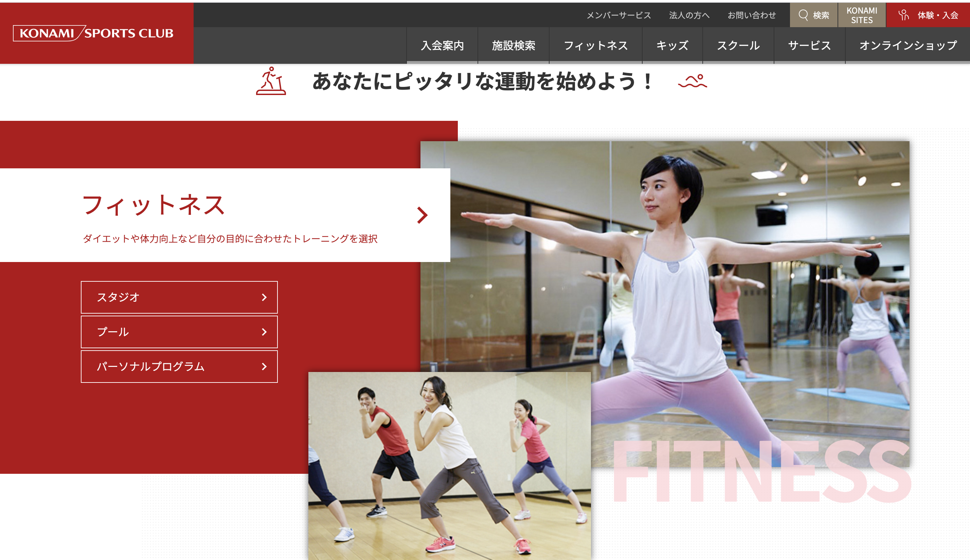Viewport: 970px width, 560px height.
Task: Click the 体験・入会 button
Action: tap(928, 15)
